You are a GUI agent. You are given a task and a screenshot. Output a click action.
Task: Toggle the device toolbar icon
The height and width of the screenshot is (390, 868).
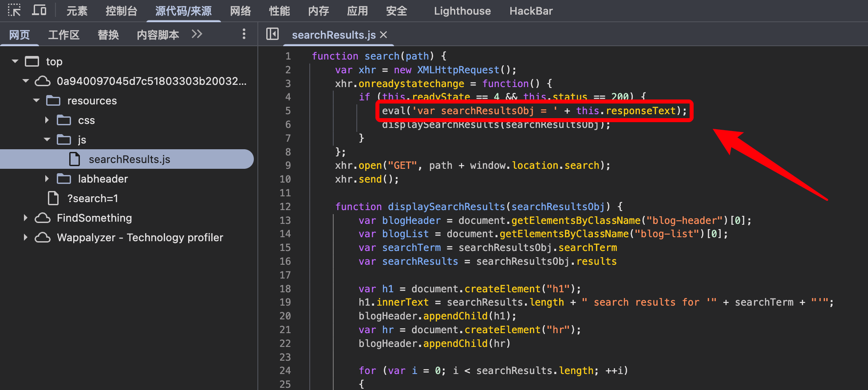pos(39,11)
